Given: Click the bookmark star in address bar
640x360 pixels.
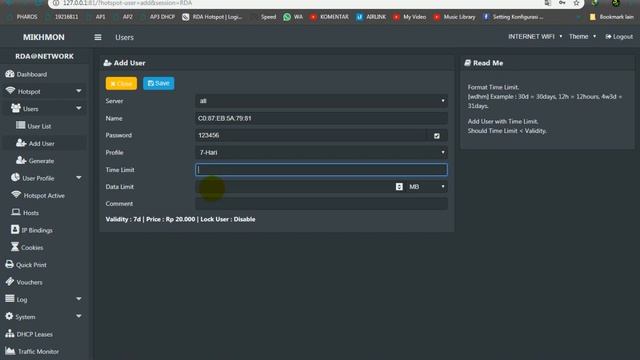Looking at the screenshot, I should click(x=576, y=3).
